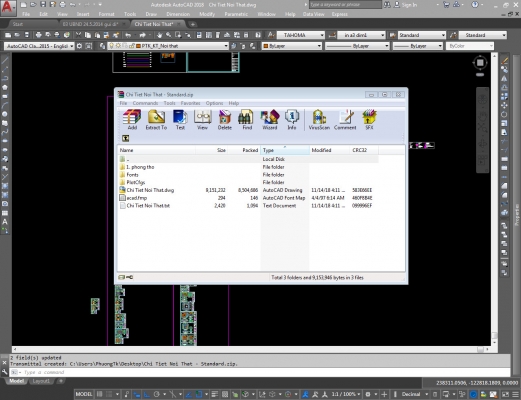Click the VirusScan icon
521x400 pixels.
(319, 119)
